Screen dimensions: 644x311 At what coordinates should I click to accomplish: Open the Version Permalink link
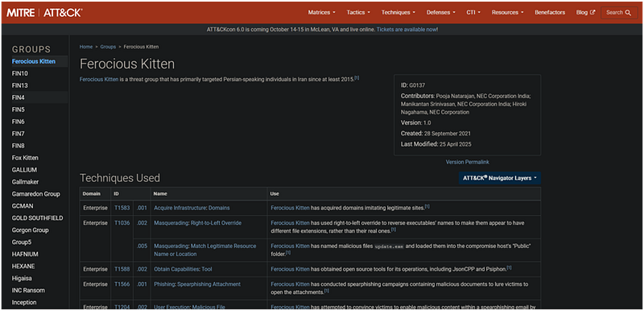tap(468, 162)
